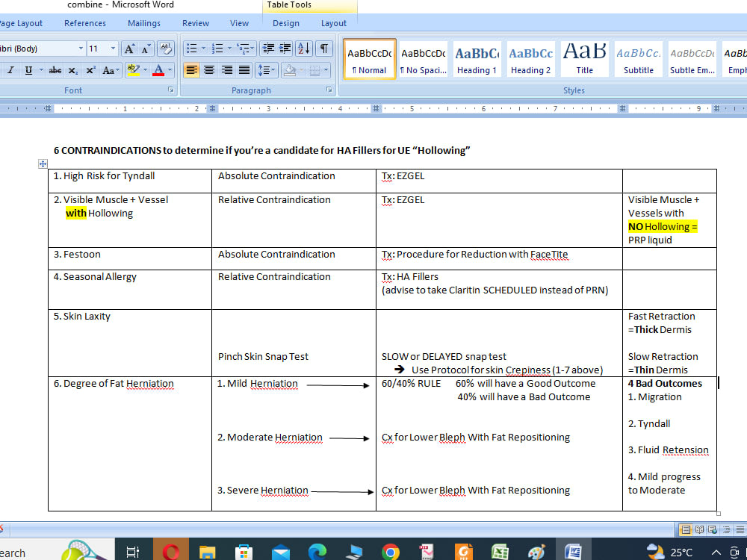Click the Multilevel List button

pyautogui.click(x=244, y=49)
